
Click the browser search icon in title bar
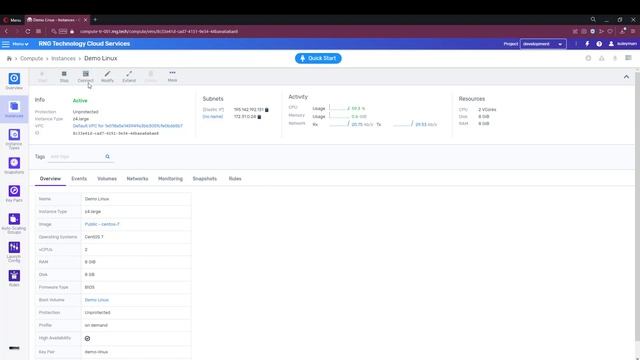[593, 20]
